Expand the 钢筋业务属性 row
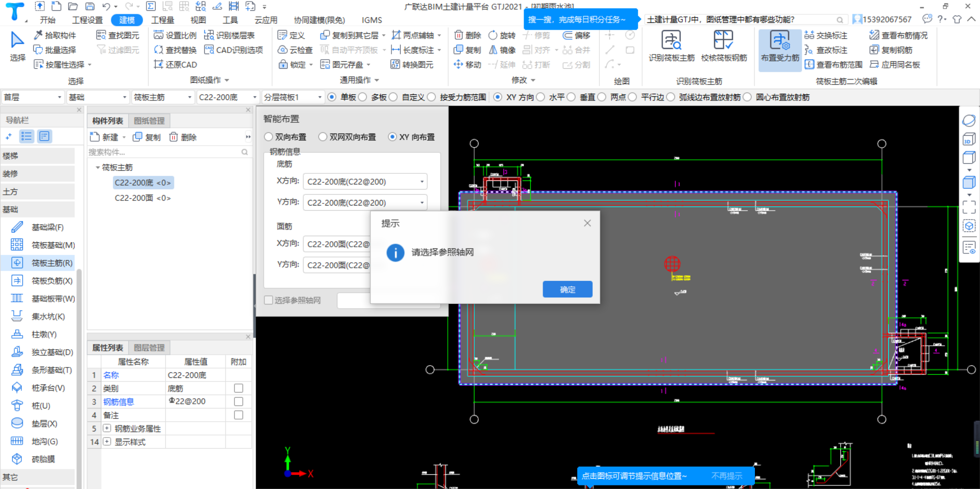The width and height of the screenshot is (980, 489). pos(107,428)
